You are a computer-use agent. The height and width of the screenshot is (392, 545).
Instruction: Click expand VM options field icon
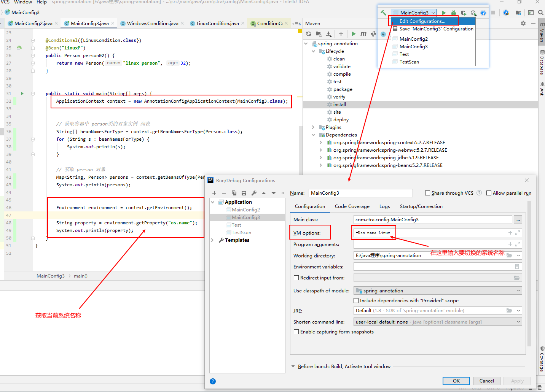(518, 233)
